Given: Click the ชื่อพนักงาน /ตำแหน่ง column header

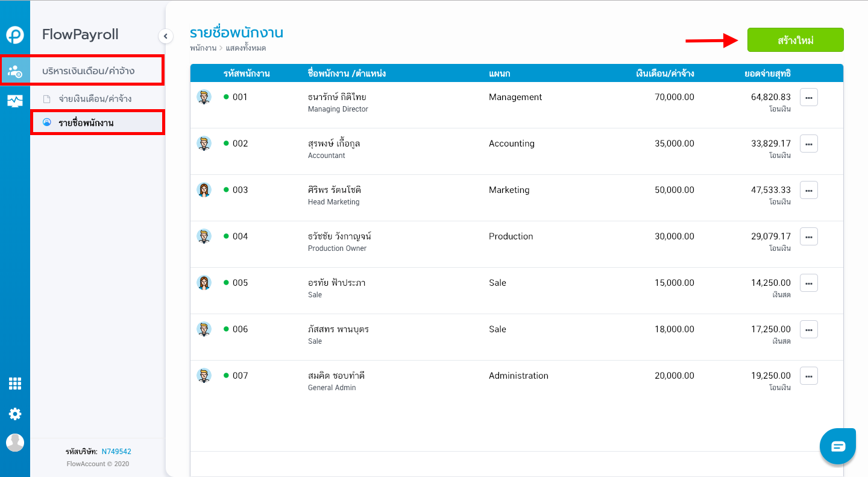Looking at the screenshot, I should (x=347, y=74).
